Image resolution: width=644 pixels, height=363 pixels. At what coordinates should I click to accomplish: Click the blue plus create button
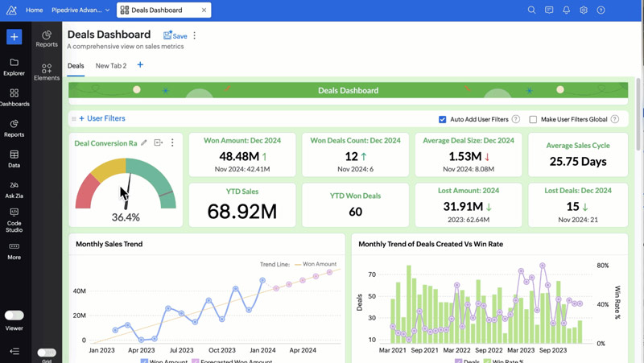pyautogui.click(x=14, y=37)
